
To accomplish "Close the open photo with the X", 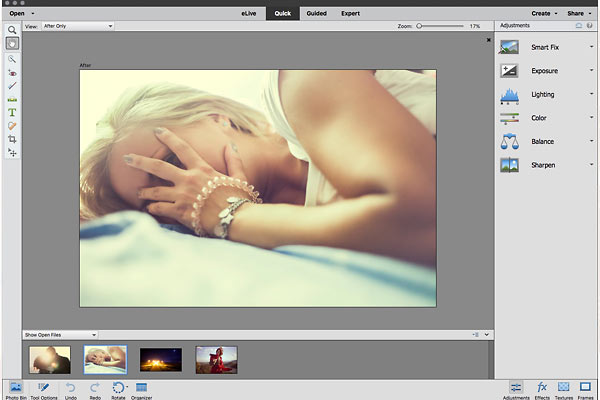I will click(489, 40).
